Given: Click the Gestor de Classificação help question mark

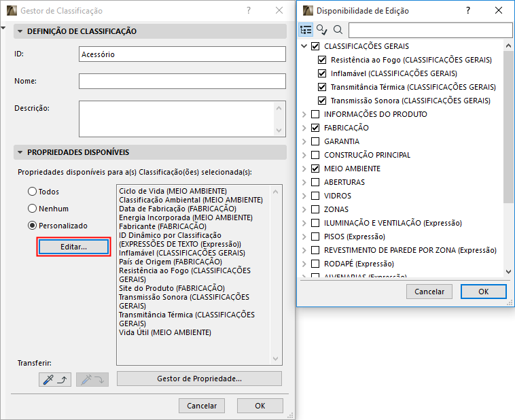Looking at the screenshot, I should pos(249,10).
